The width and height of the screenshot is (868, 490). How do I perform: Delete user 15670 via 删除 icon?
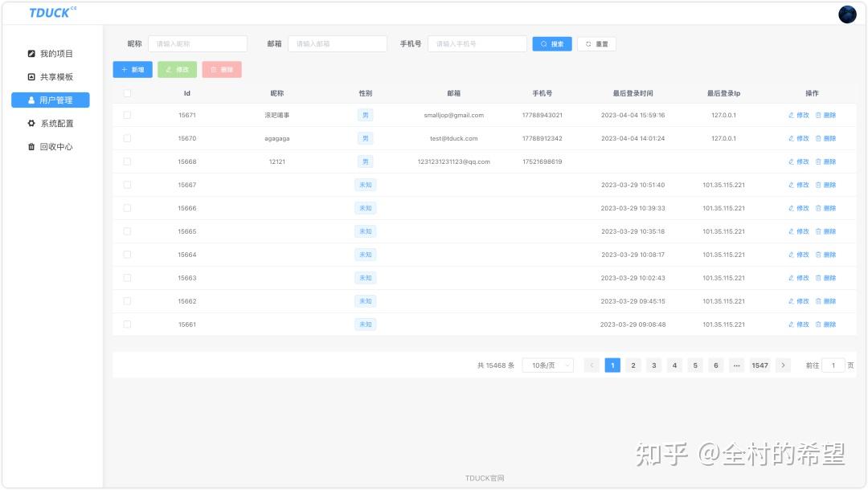point(826,138)
